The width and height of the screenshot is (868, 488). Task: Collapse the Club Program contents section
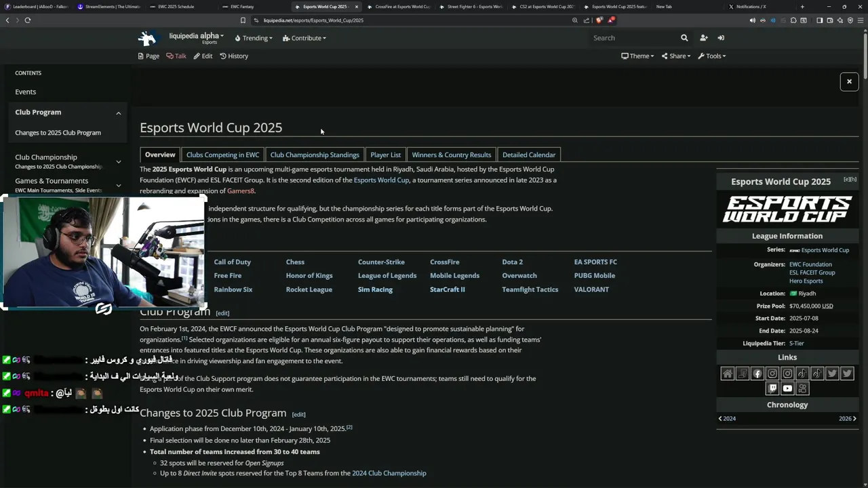(119, 113)
